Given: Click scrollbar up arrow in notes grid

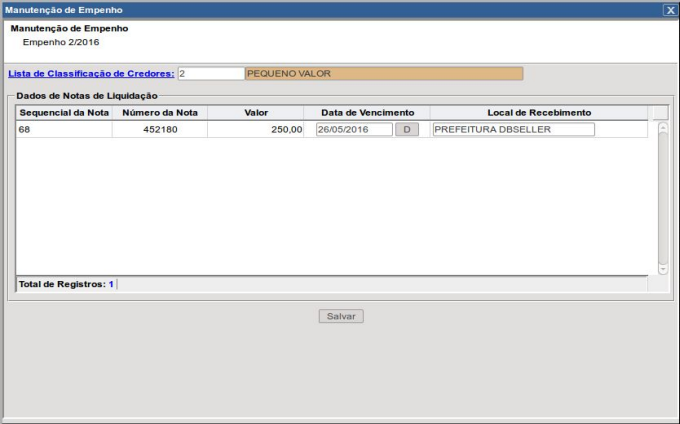Looking at the screenshot, I should pos(662,128).
